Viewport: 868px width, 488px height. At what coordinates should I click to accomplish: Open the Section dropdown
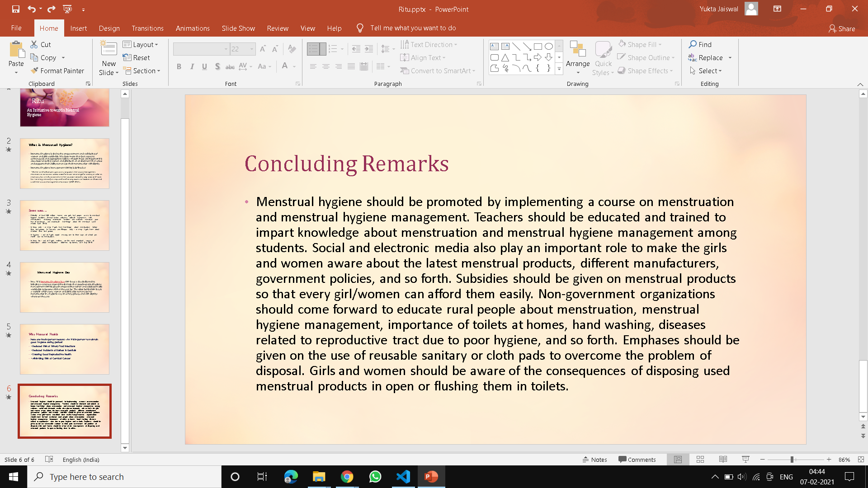tap(142, 71)
